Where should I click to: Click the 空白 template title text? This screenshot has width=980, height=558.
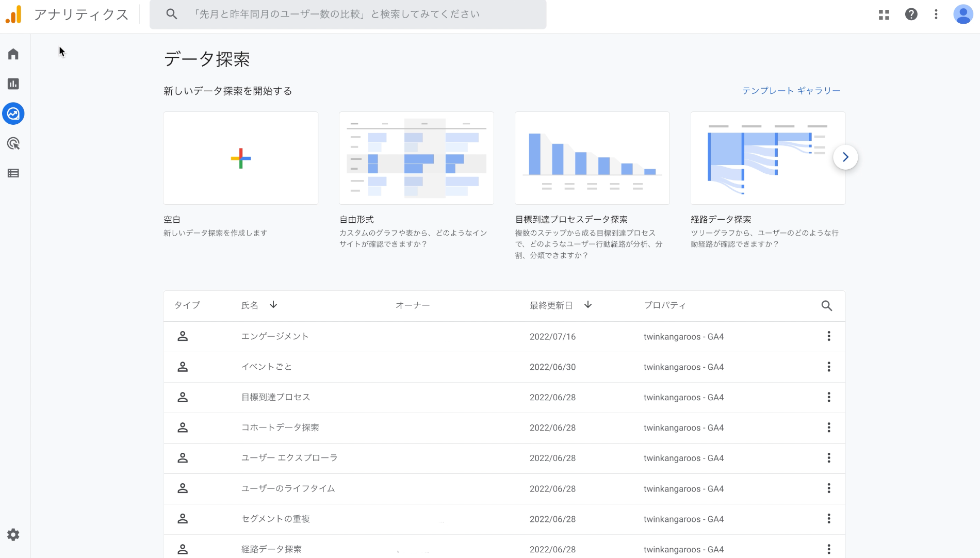[172, 220]
